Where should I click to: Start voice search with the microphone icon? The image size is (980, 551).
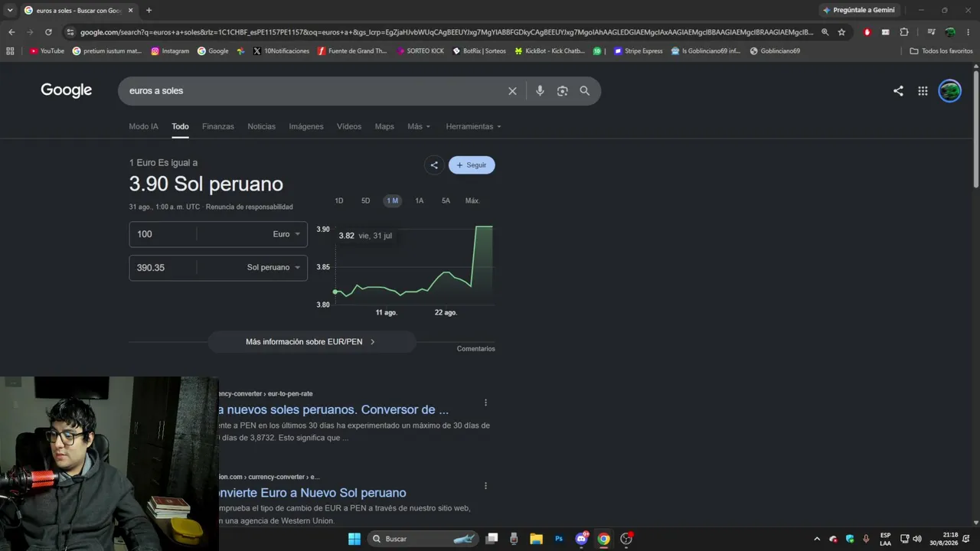[540, 91]
